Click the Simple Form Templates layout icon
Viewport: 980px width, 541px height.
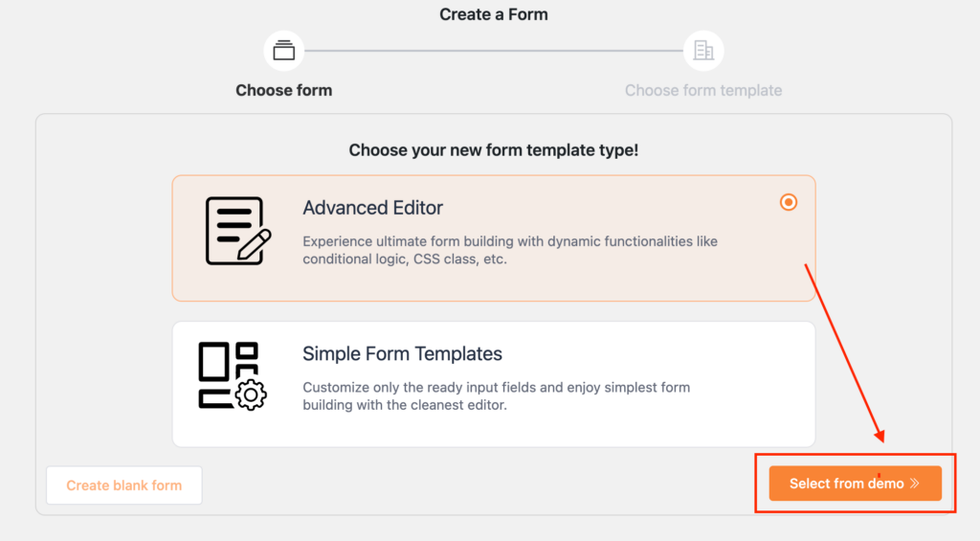232,376
